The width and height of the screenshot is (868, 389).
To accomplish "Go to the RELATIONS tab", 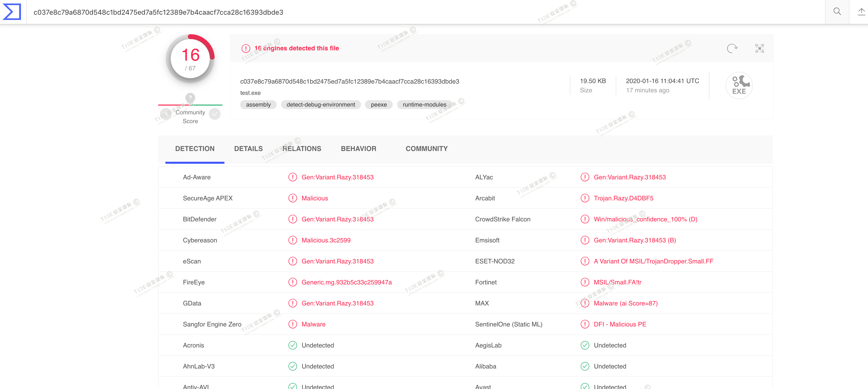I will (x=302, y=149).
